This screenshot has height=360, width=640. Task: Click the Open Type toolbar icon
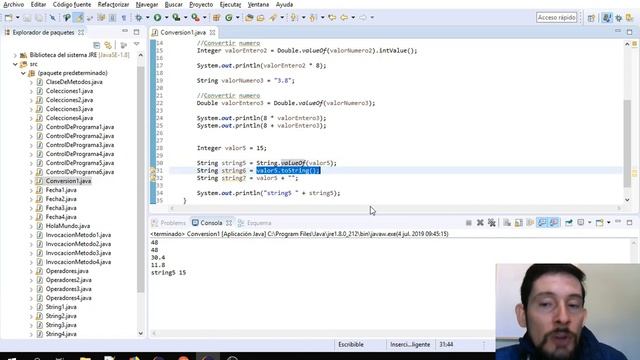click(x=249, y=18)
